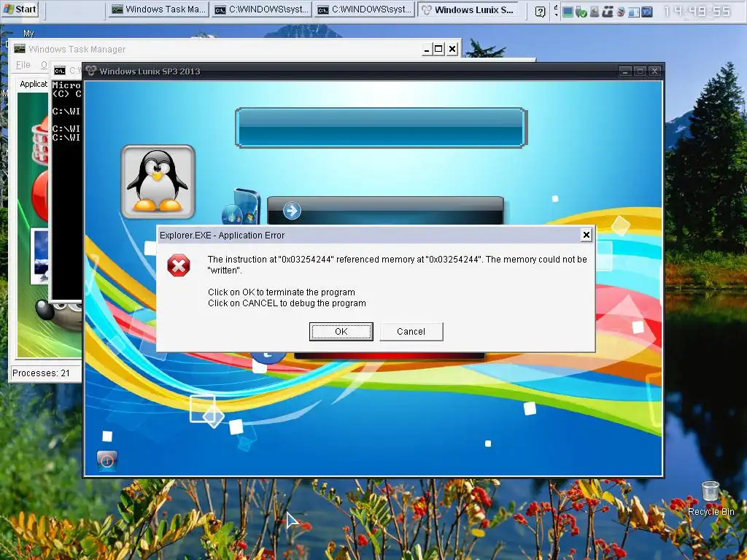Viewport: 747px width, 560px height.
Task: Click the Task Manager title bar icon
Action: click(20, 49)
